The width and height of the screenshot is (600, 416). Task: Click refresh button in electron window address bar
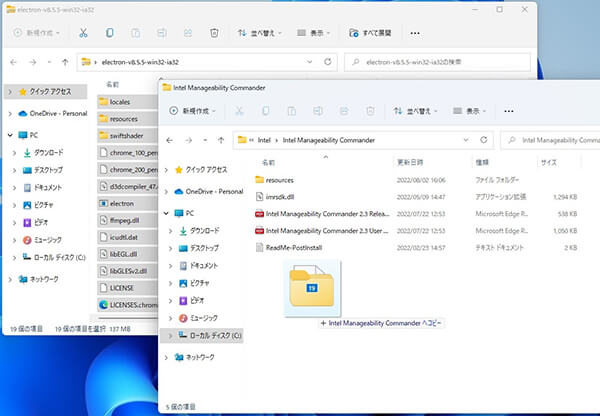[328, 62]
